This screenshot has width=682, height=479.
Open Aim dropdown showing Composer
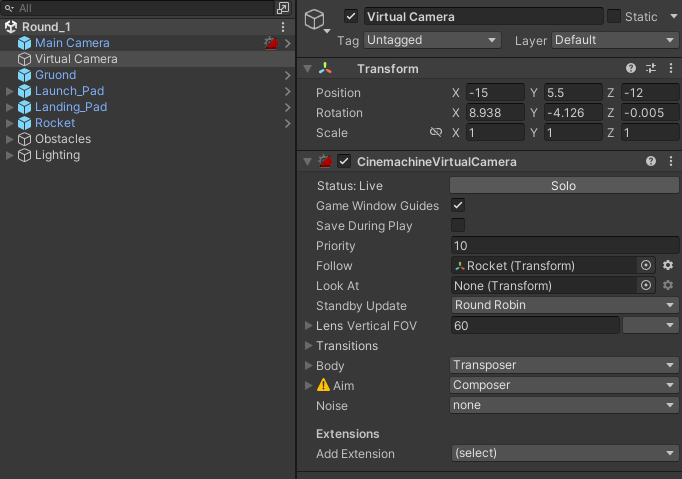(565, 385)
